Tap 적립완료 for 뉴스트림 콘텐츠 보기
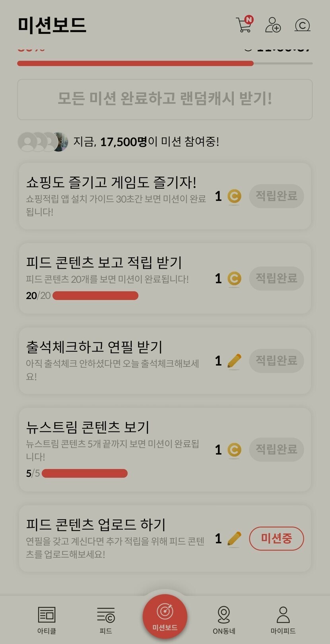 276,450
